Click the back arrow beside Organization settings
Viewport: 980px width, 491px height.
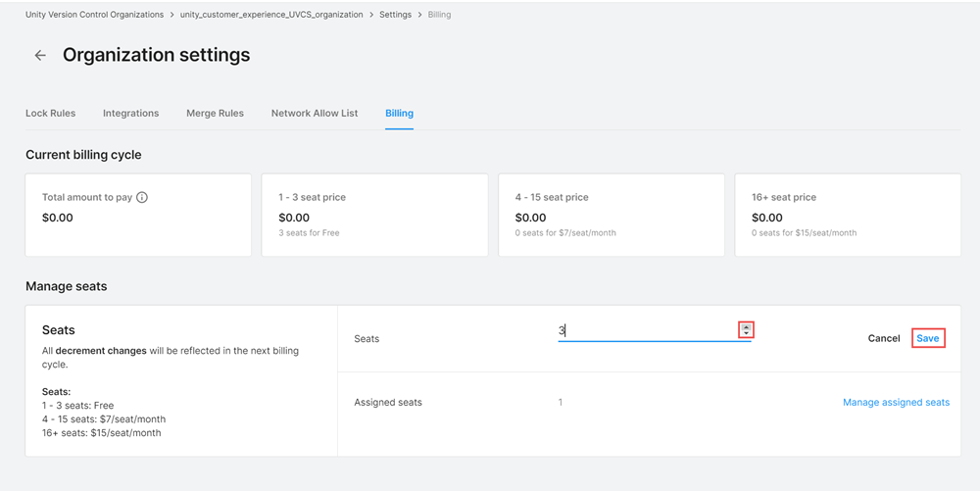tap(40, 56)
